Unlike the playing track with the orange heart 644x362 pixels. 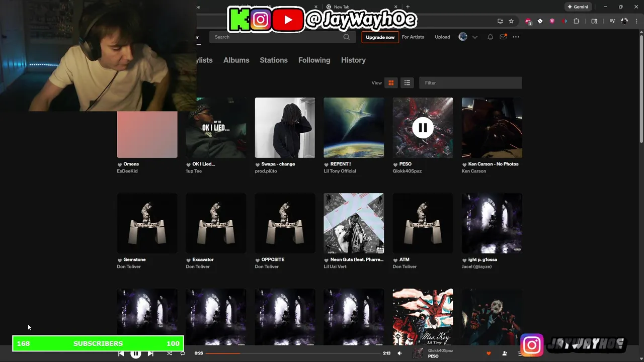(x=488, y=353)
